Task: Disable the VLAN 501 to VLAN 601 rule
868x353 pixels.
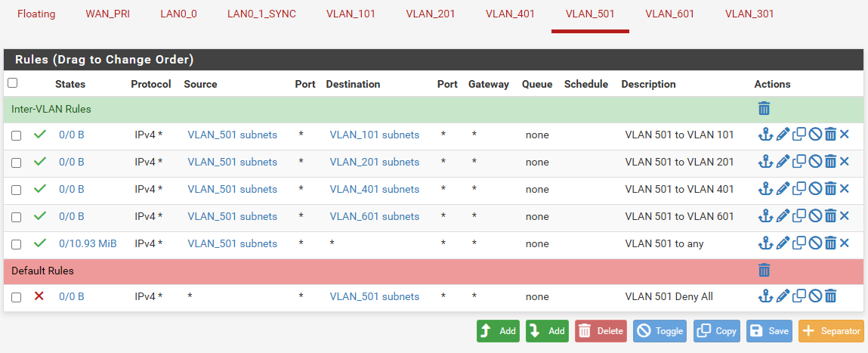Action: click(x=815, y=217)
